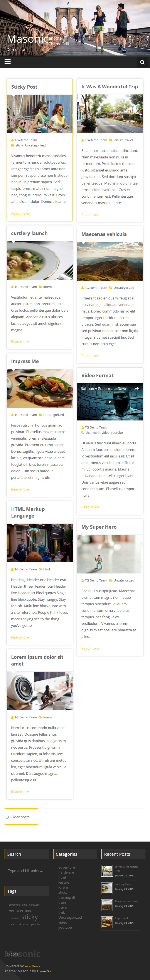Read more of It Was A Wonderful Trip
This screenshot has width=150, height=980.
point(90,215)
